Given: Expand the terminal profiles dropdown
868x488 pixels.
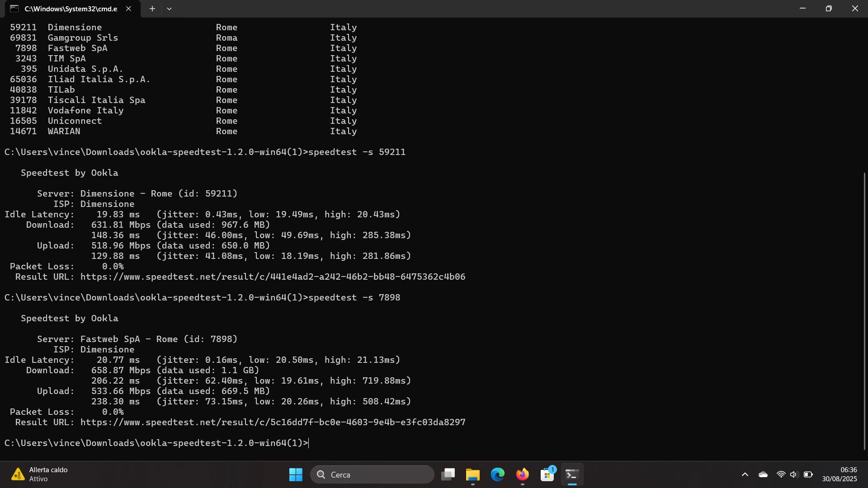Looking at the screenshot, I should tap(169, 9).
